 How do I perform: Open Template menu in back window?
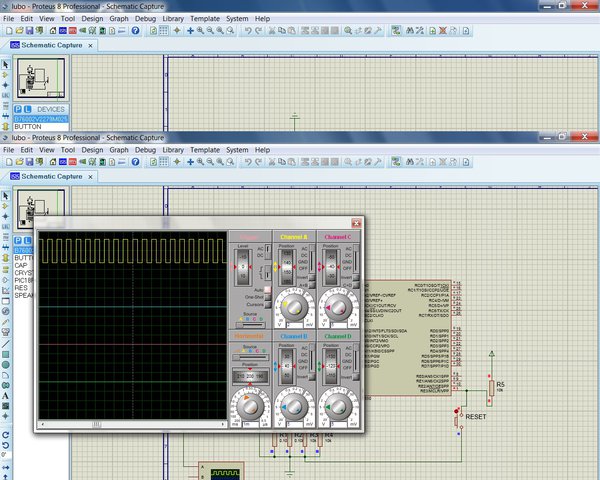pyautogui.click(x=205, y=18)
